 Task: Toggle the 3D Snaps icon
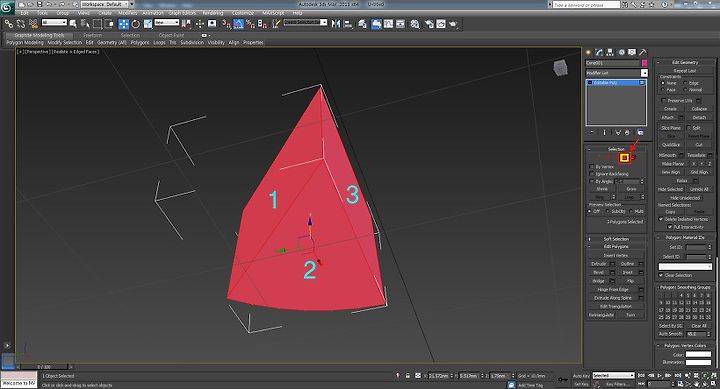coord(226,24)
